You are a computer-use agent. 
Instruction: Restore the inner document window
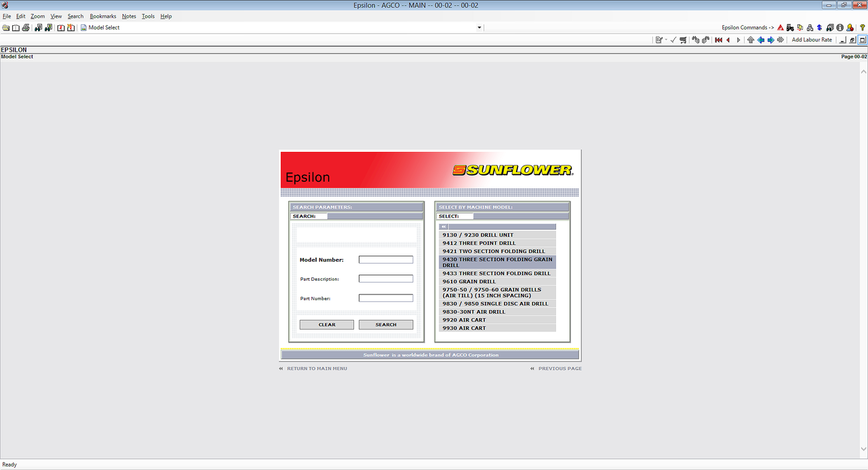[x=852, y=40]
